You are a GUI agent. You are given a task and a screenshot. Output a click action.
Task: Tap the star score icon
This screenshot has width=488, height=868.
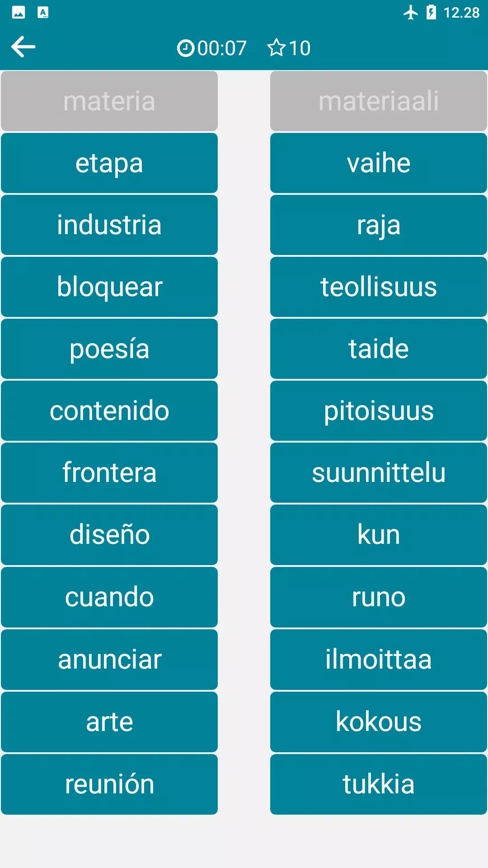276,48
